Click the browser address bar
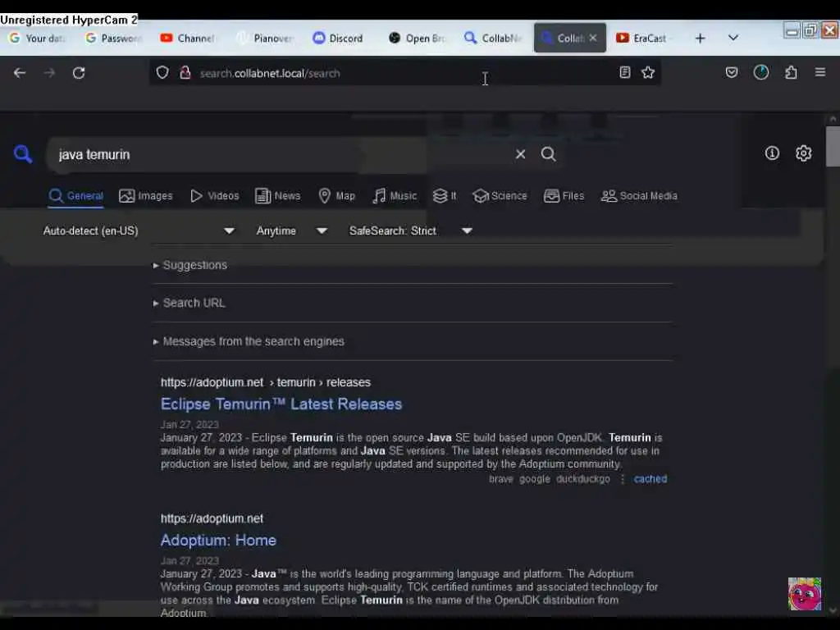The height and width of the screenshot is (630, 840). pyautogui.click(x=404, y=73)
